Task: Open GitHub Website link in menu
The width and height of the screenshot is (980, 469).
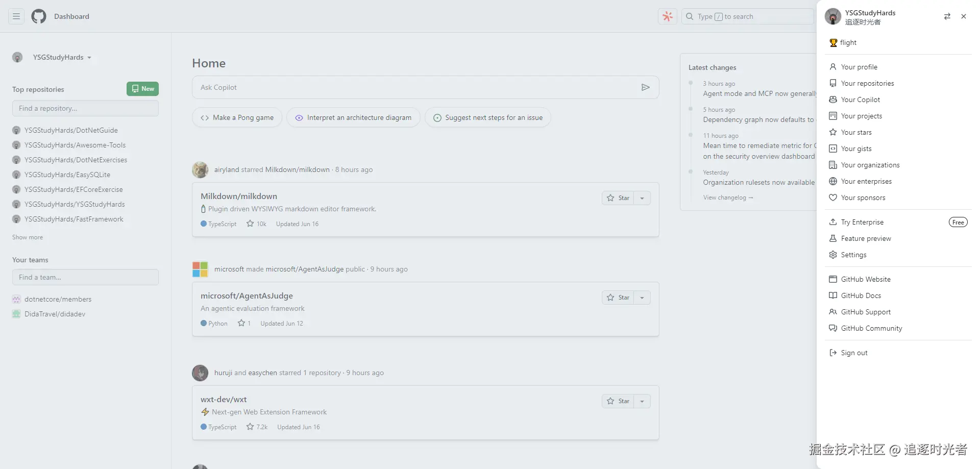Action: coord(898,279)
